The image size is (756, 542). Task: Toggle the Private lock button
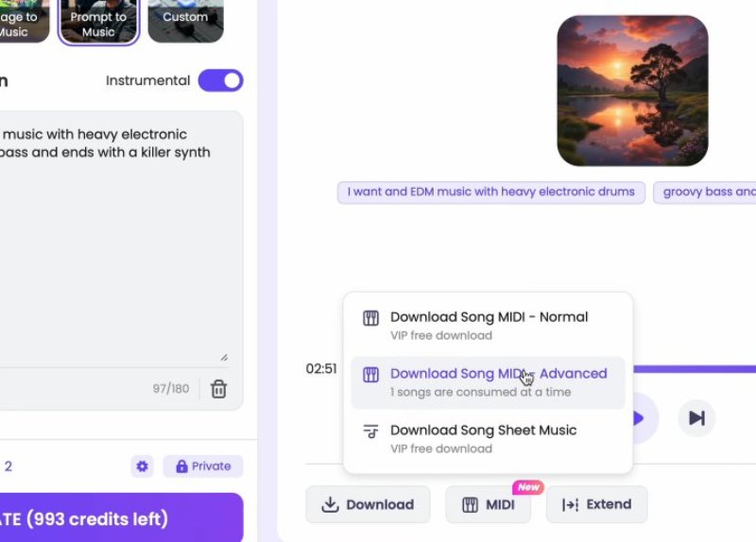pyautogui.click(x=203, y=466)
